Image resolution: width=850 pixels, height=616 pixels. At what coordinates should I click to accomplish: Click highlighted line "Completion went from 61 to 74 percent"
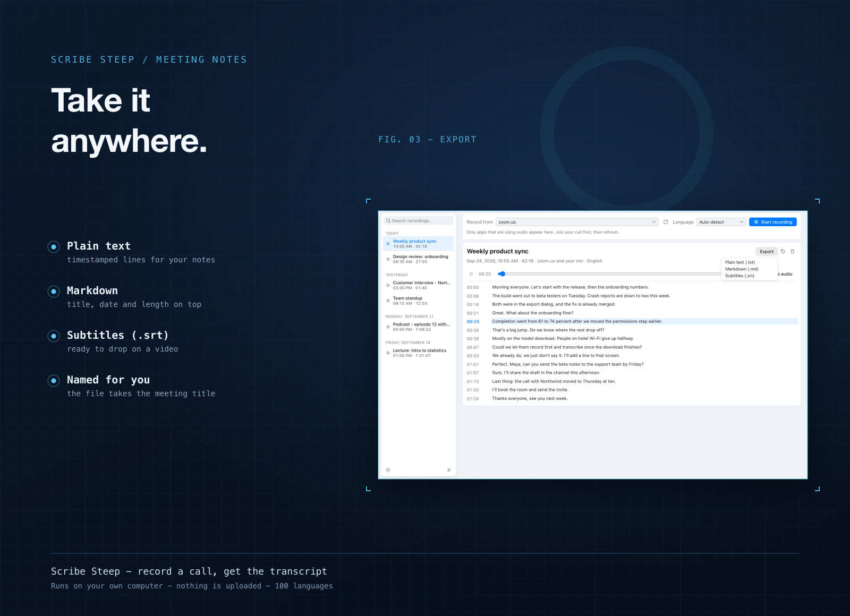645,321
